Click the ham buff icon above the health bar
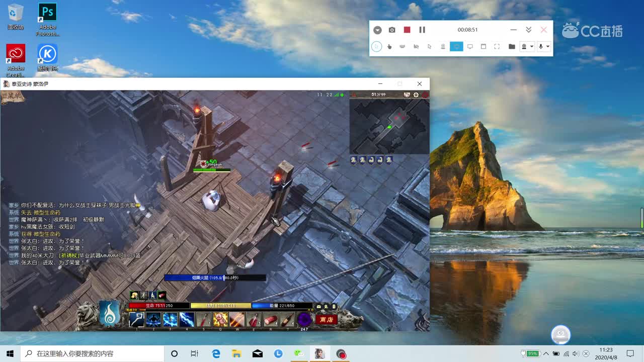 pyautogui.click(x=162, y=295)
